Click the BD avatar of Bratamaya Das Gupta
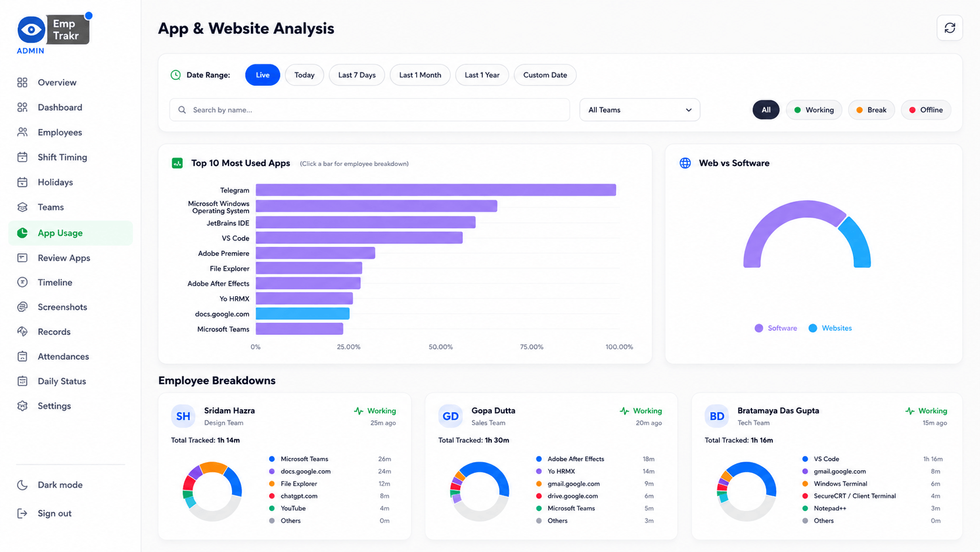Viewport: 980px width, 552px height. pos(717,416)
